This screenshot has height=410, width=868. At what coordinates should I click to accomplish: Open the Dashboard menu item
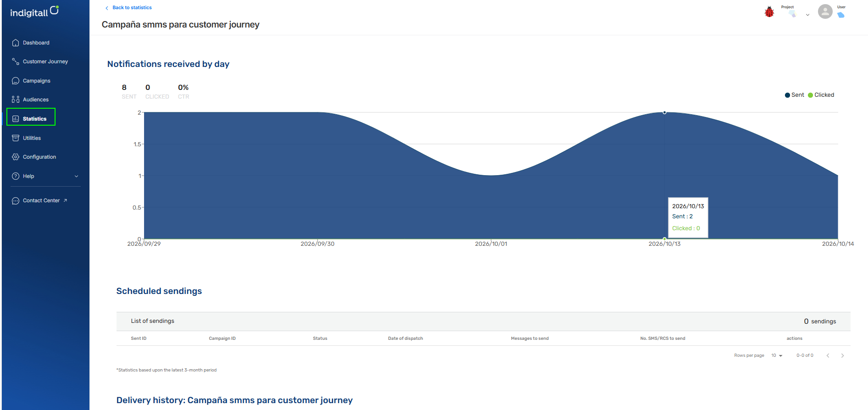[x=36, y=43]
